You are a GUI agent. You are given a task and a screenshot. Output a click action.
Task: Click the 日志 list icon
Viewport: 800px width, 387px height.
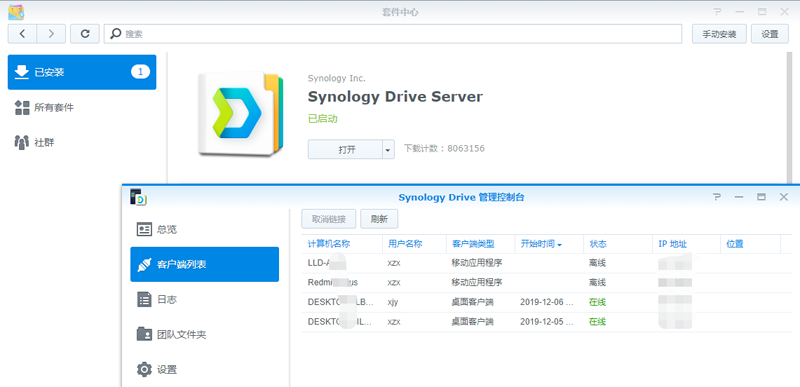pos(144,299)
